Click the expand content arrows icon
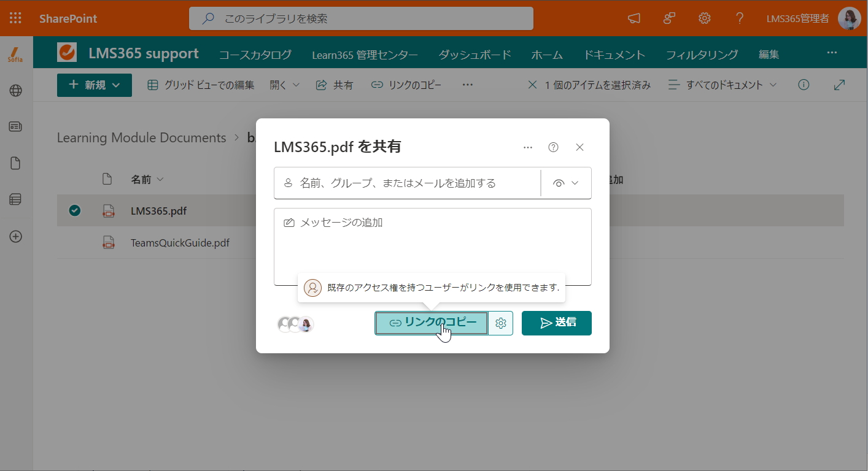This screenshot has width=868, height=471. pyautogui.click(x=840, y=85)
